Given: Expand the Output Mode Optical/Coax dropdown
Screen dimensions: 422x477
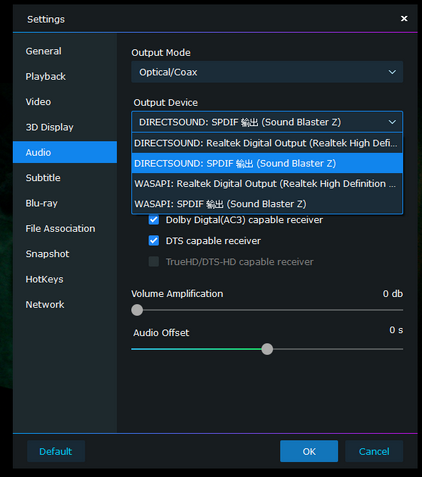Looking at the screenshot, I should point(267,72).
